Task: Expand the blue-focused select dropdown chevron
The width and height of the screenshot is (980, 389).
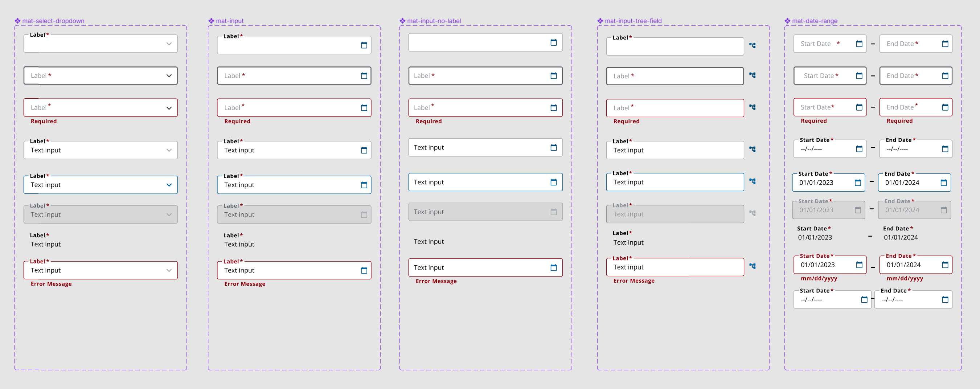Action: [169, 185]
